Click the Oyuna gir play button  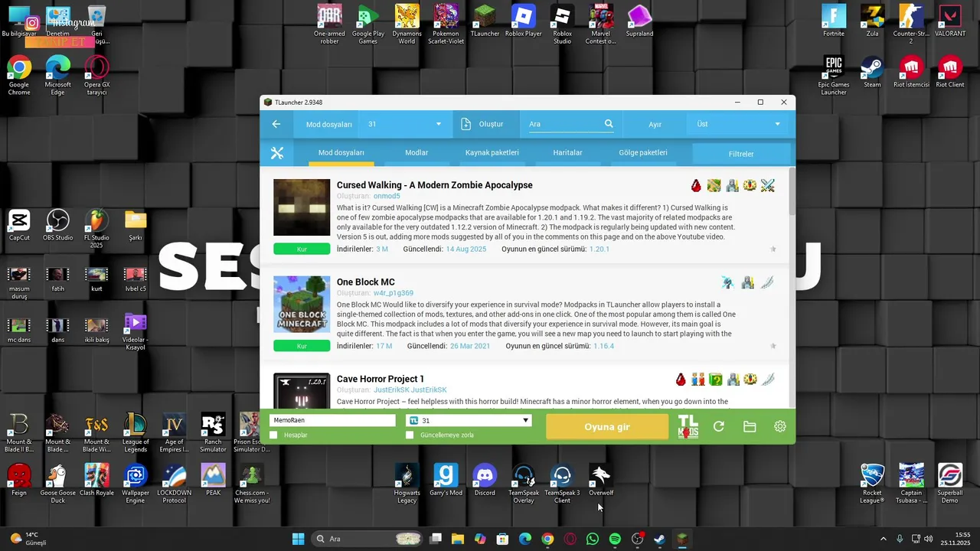click(x=607, y=427)
